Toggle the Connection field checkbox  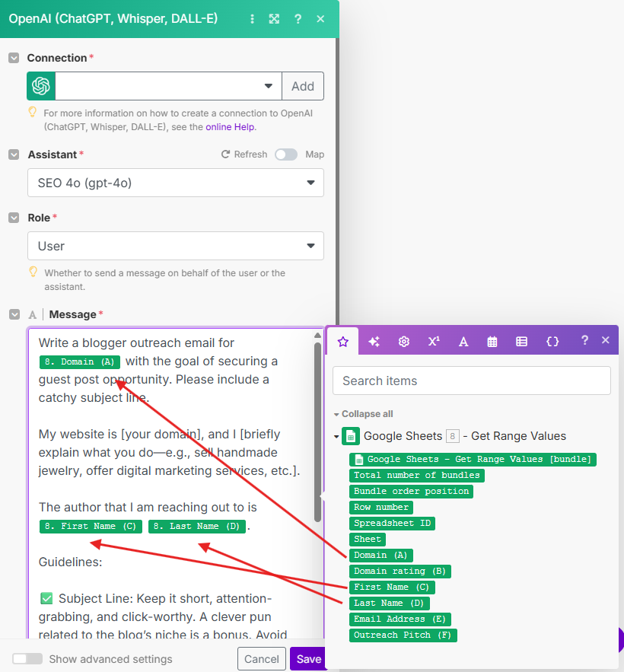point(14,58)
